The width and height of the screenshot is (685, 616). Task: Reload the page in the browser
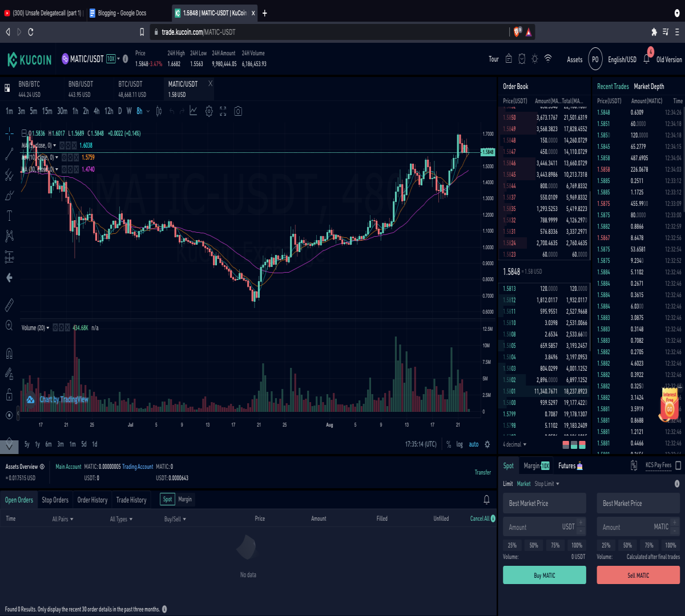point(31,32)
